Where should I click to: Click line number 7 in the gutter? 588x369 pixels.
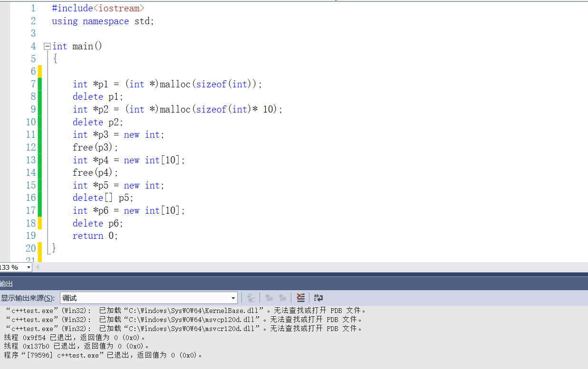pyautogui.click(x=33, y=84)
